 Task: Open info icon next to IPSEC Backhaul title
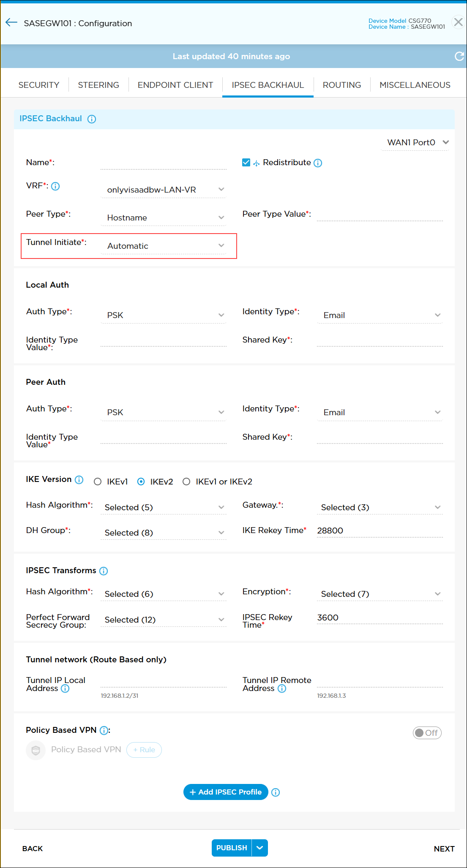click(x=92, y=119)
